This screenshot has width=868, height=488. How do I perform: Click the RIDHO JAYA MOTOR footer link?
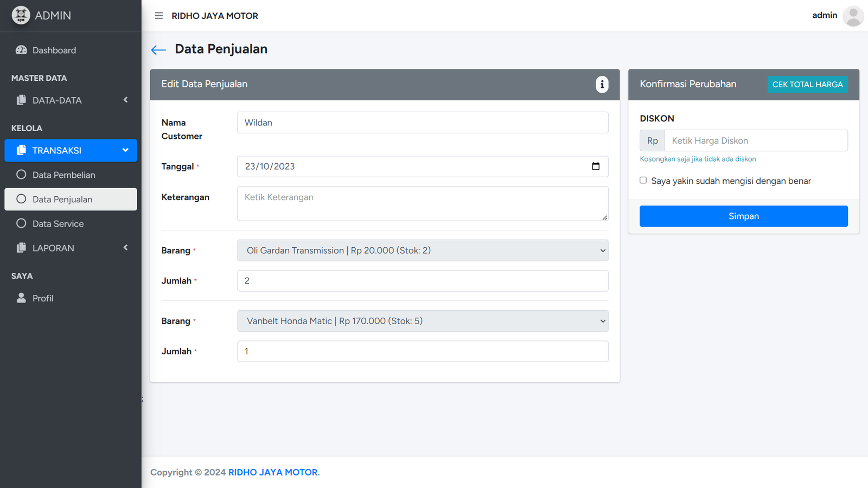273,472
